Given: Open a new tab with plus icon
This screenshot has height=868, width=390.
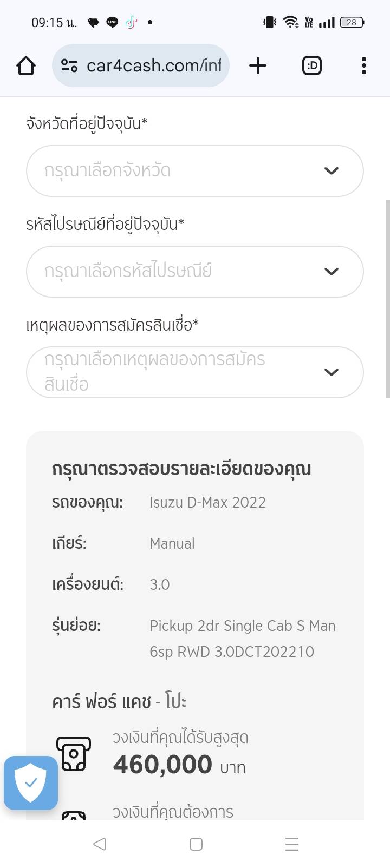Looking at the screenshot, I should [x=258, y=66].
